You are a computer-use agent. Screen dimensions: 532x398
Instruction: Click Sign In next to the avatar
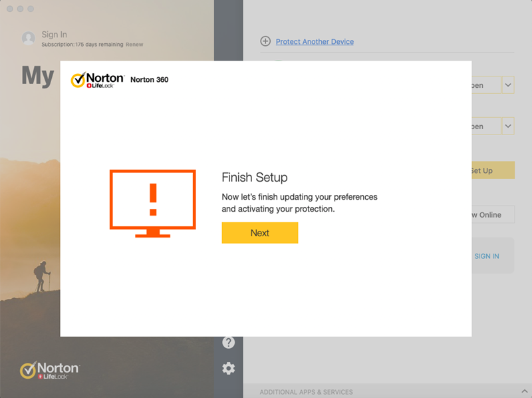55,35
